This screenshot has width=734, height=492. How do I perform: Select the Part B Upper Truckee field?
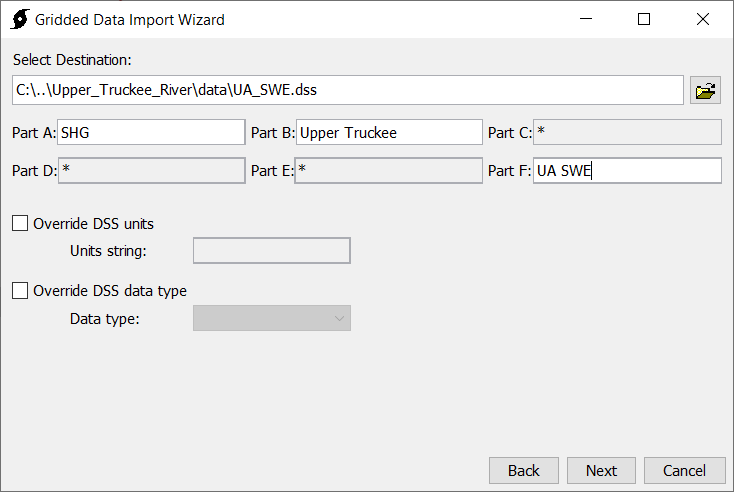click(x=389, y=132)
